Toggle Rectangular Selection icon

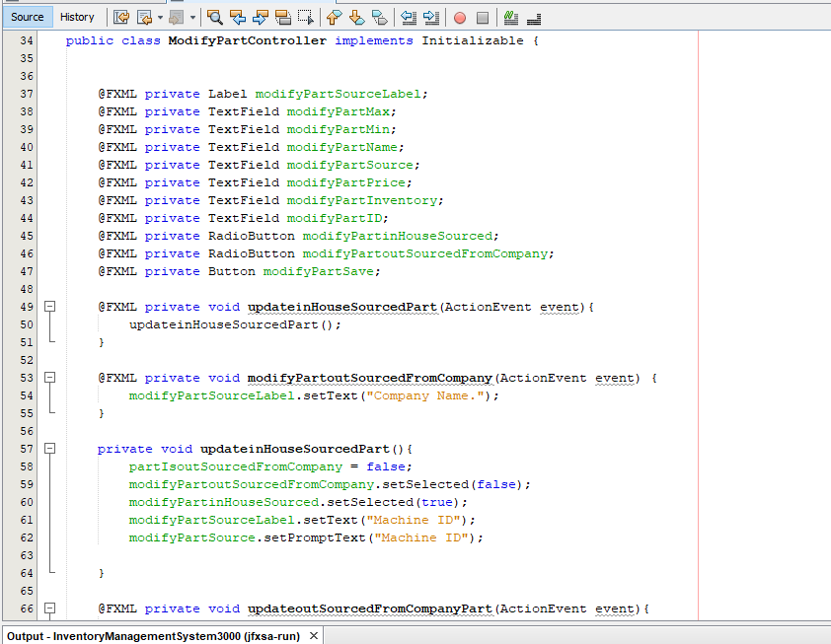[x=306, y=18]
